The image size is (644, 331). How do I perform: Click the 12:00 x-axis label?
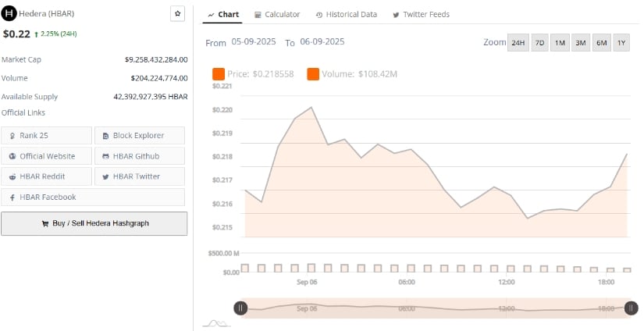507,282
